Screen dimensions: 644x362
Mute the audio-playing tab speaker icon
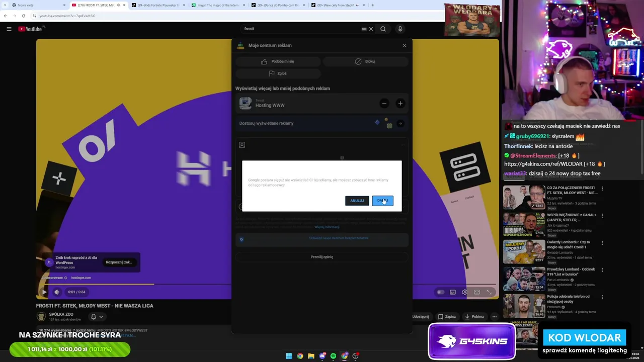point(118,5)
